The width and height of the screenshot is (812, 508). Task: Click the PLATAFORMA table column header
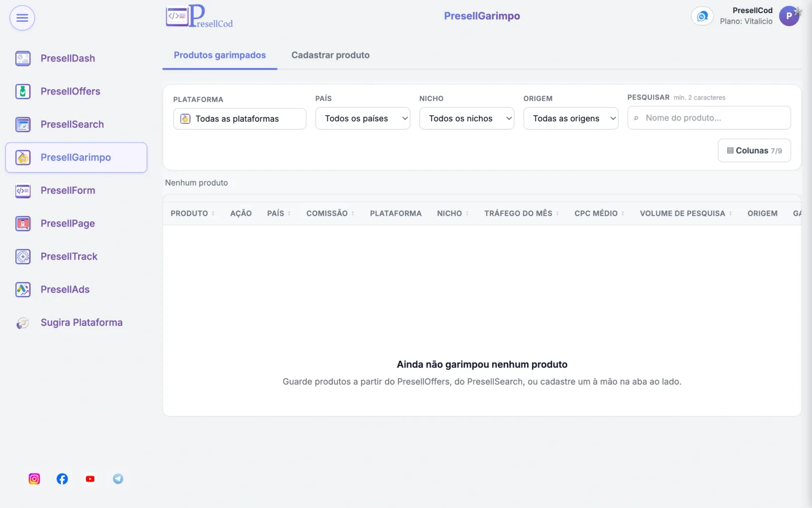pyautogui.click(x=396, y=213)
